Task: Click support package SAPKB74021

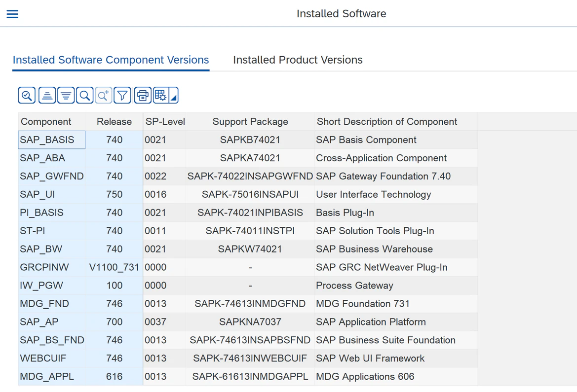Action: 250,140
